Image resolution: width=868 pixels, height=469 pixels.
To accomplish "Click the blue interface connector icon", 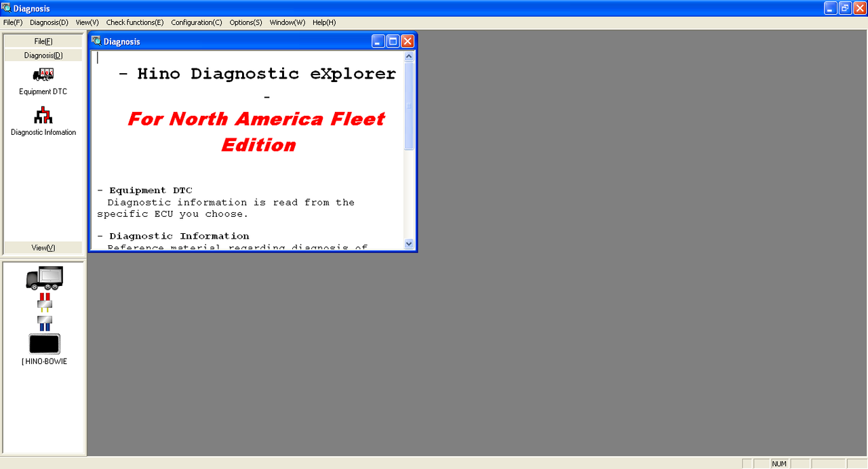I will click(x=45, y=323).
